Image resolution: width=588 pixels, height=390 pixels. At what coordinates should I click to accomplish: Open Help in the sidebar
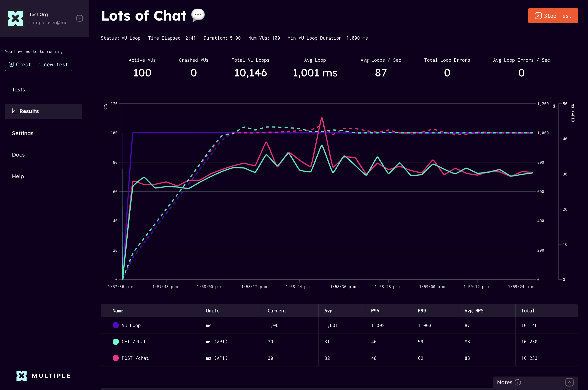[18, 176]
